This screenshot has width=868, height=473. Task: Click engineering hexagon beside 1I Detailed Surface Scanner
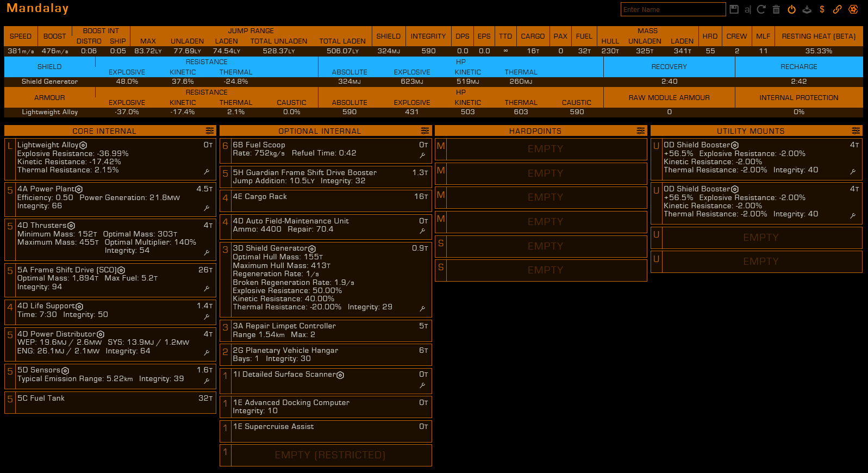(340, 375)
